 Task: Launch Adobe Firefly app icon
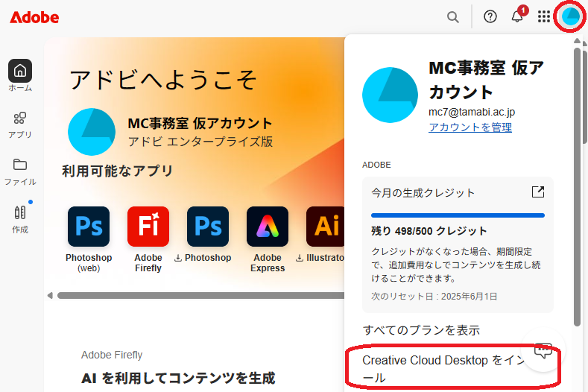pos(148,227)
